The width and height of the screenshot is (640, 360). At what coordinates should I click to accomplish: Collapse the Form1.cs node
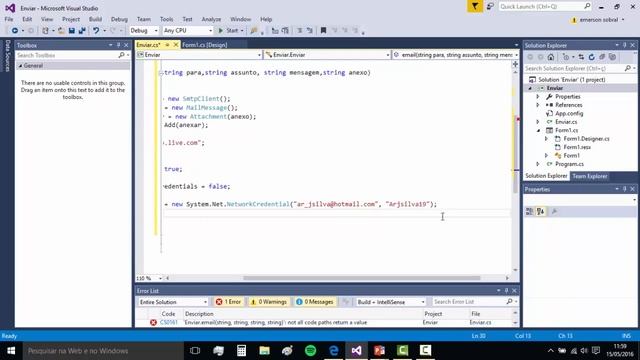pos(538,130)
